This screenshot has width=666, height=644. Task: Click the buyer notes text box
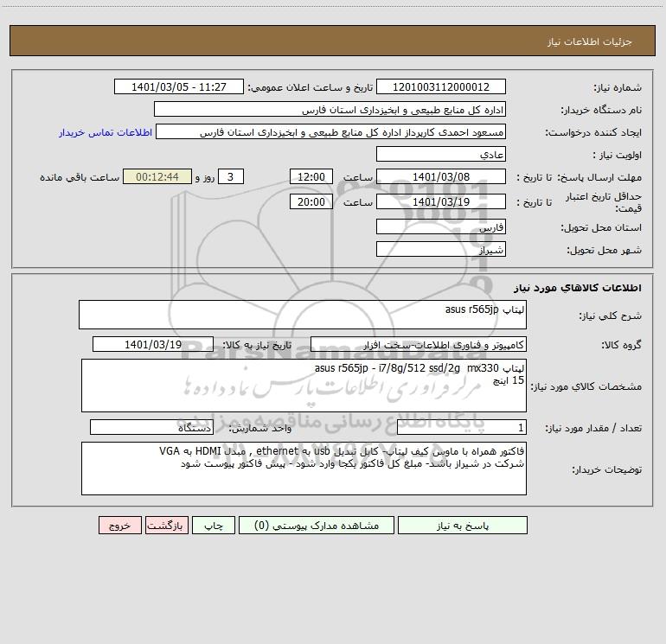304,469
